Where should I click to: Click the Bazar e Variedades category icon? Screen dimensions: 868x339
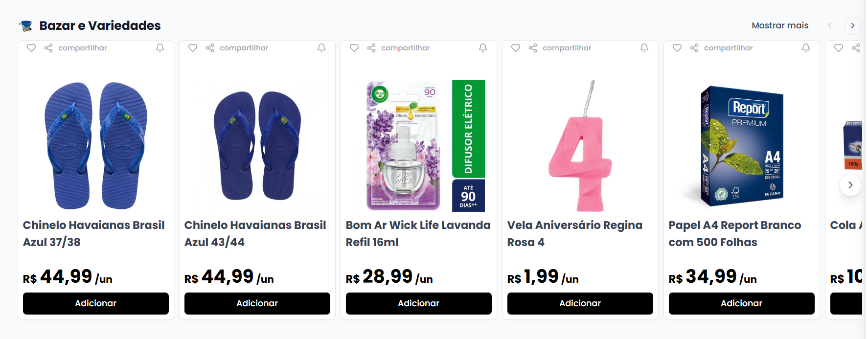[x=26, y=26]
